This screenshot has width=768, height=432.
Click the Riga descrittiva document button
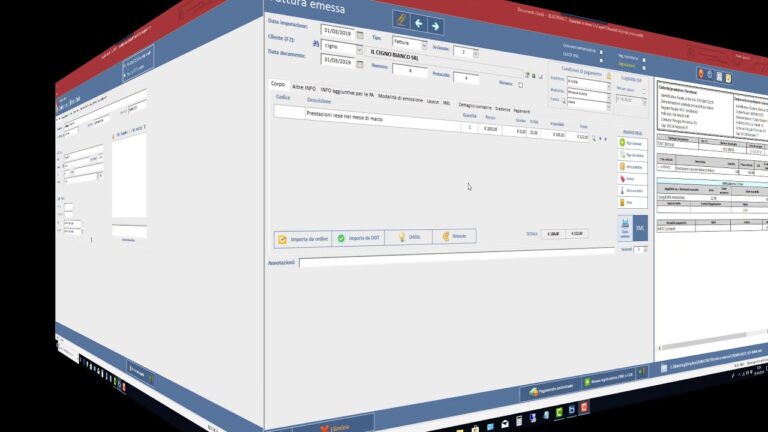click(x=632, y=155)
